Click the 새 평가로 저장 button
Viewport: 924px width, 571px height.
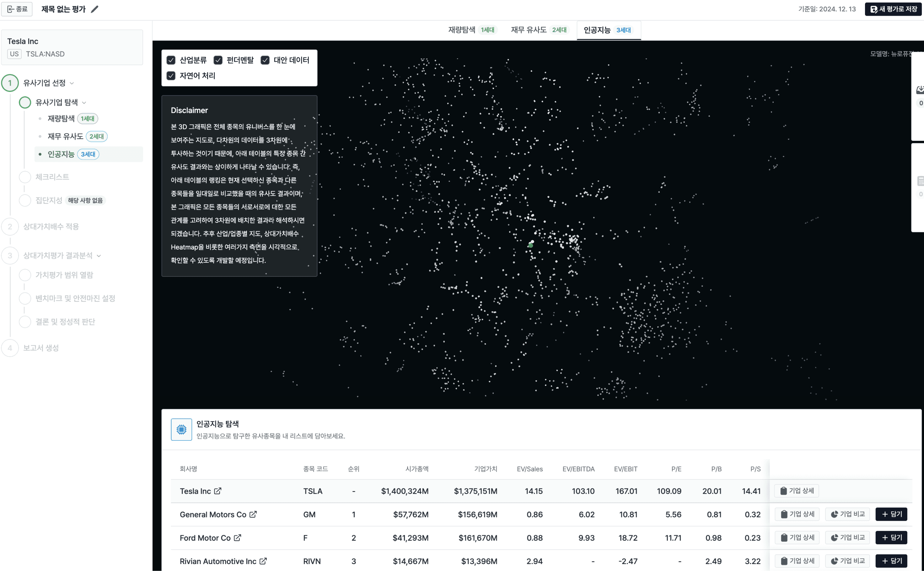(893, 9)
